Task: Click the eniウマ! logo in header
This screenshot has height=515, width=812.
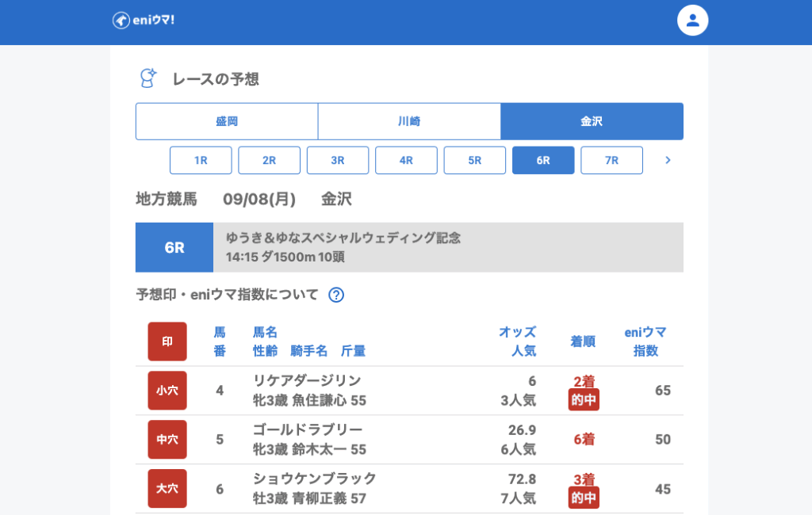Action: pos(144,21)
